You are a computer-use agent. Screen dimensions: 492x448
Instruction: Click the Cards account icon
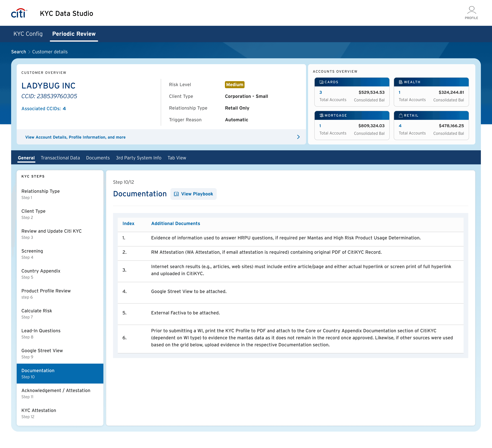coord(321,82)
